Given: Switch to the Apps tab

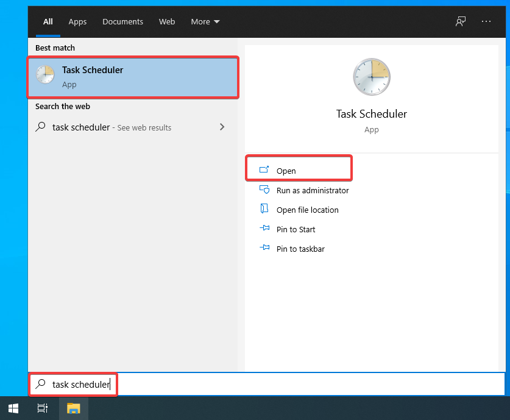Looking at the screenshot, I should tap(77, 21).
